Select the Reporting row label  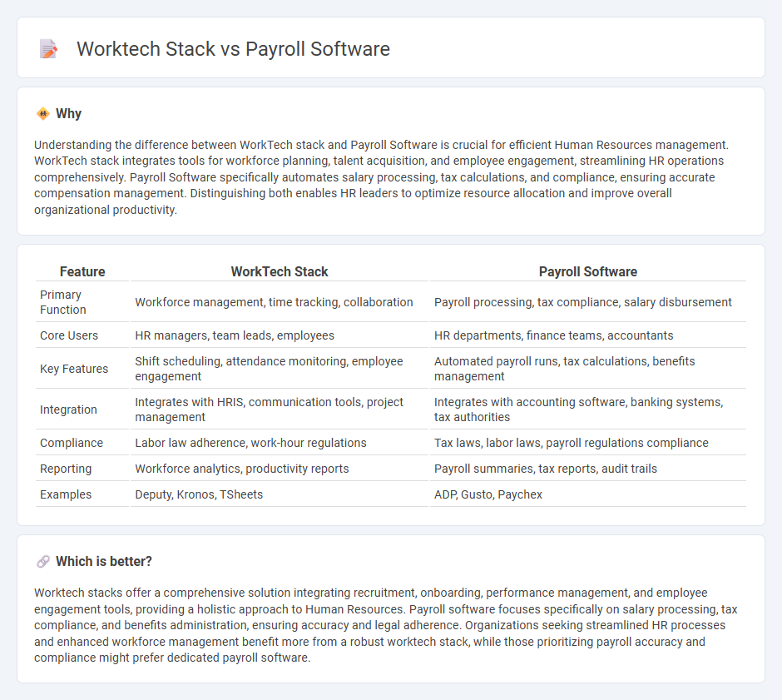(66, 469)
